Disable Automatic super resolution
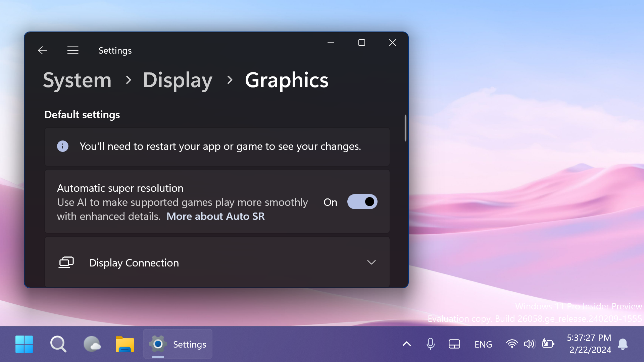The image size is (644, 362). [362, 201]
